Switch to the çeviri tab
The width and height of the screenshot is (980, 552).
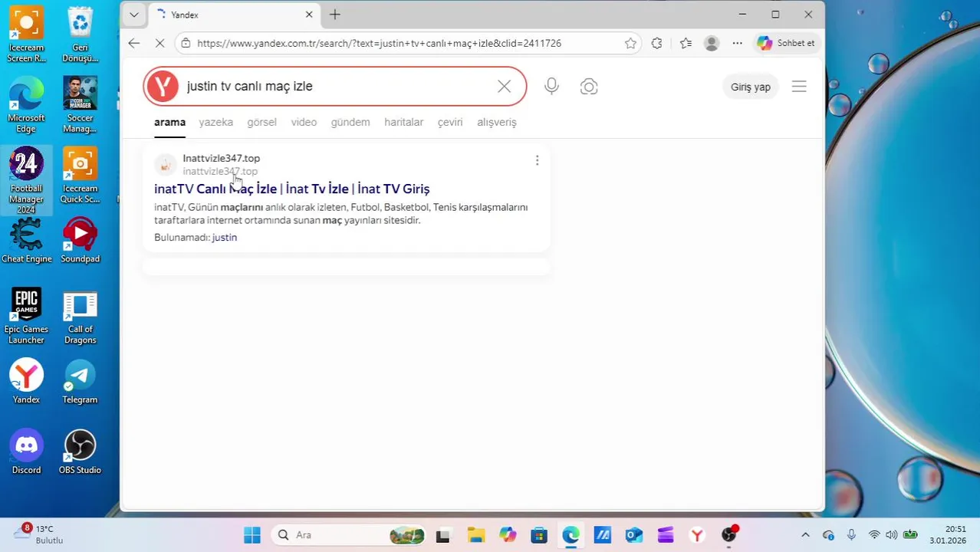(450, 122)
